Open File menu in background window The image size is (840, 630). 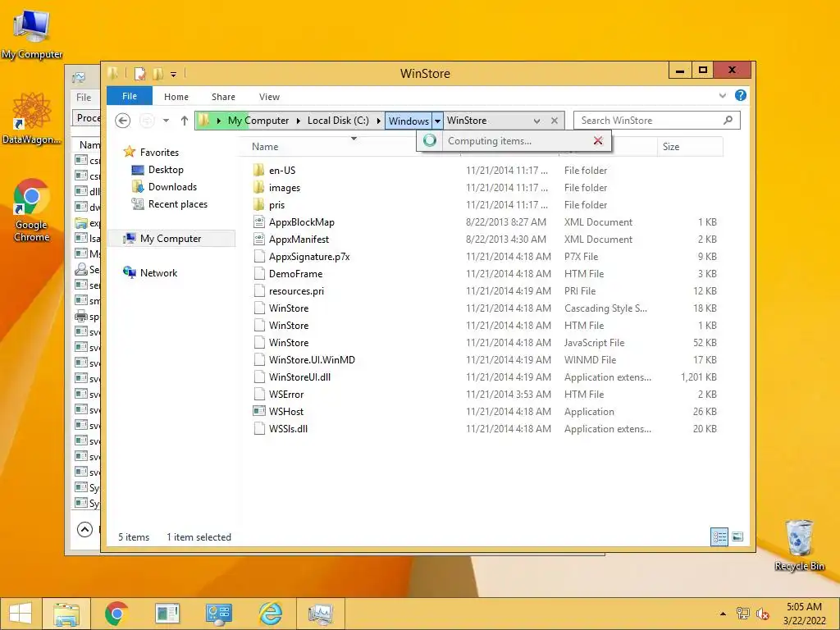point(84,98)
